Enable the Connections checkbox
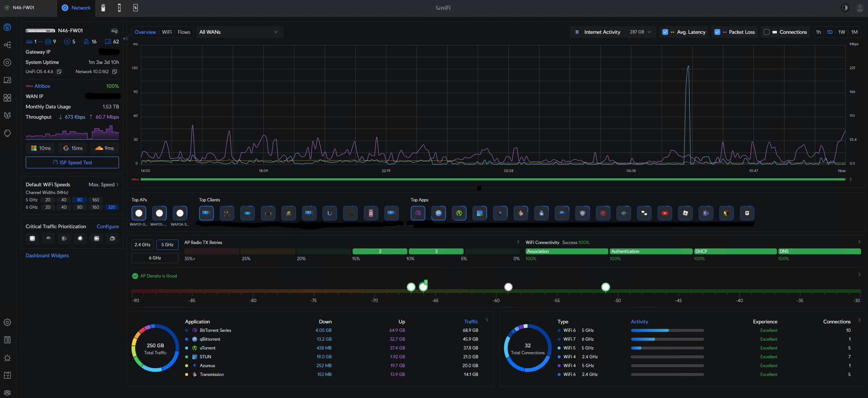868x398 pixels. pyautogui.click(x=767, y=32)
